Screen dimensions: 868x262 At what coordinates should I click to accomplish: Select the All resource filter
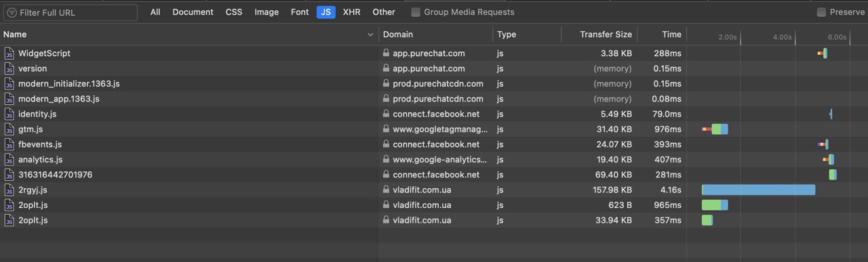pyautogui.click(x=155, y=12)
